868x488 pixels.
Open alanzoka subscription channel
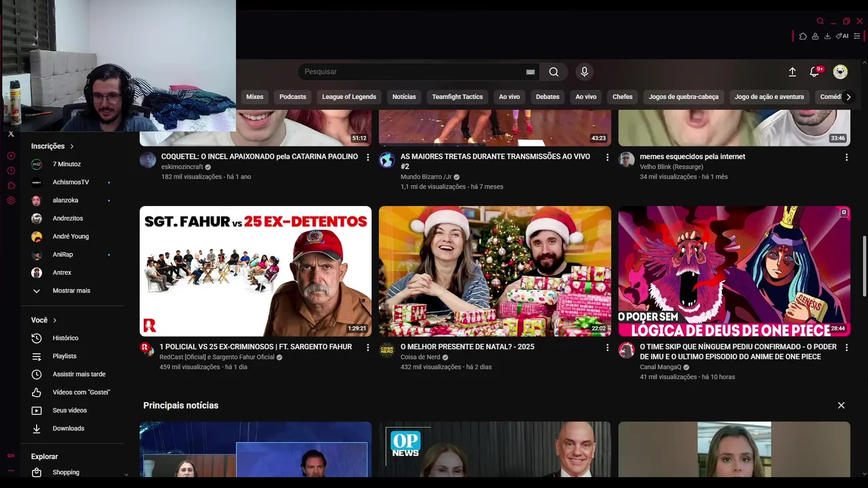71,201
